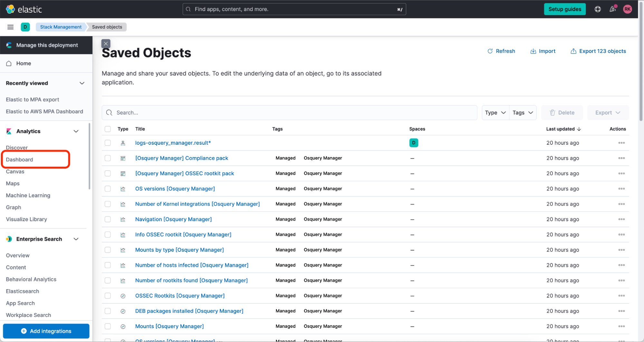Open actions menu for logs-osquery_manager.result*
Viewport: 644px width, 342px height.
click(621, 143)
